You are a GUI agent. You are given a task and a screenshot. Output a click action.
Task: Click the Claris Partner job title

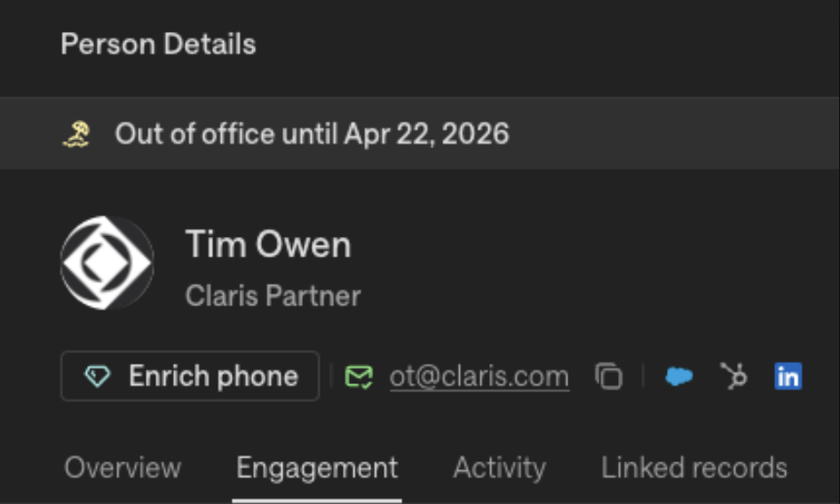pos(273,295)
